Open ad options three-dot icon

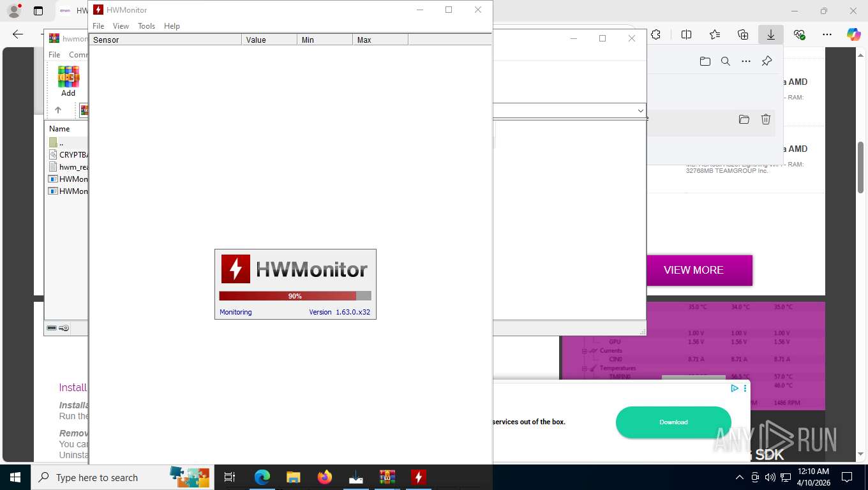coord(744,388)
